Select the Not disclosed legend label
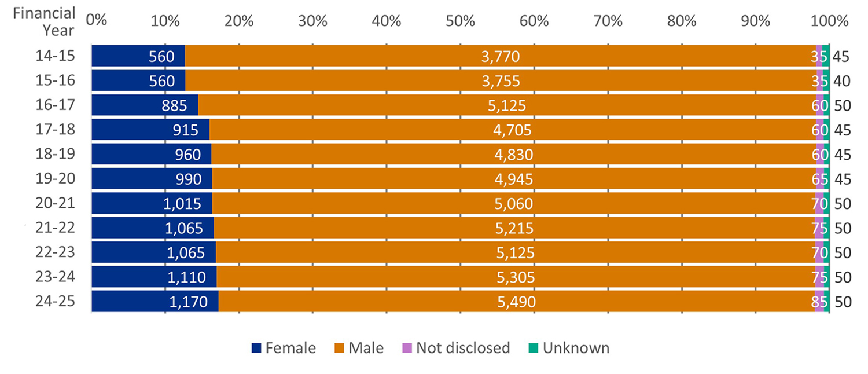Screen dimensions: 868x374 (463, 348)
